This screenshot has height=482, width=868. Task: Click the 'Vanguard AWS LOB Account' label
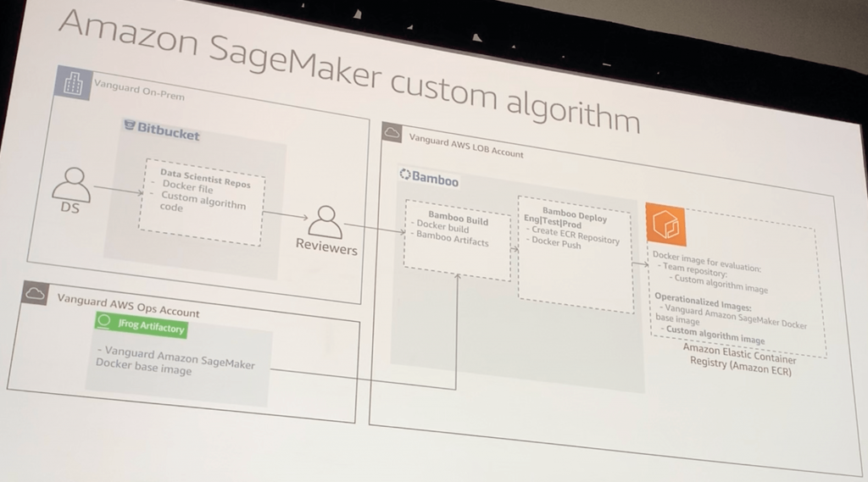coord(466,146)
